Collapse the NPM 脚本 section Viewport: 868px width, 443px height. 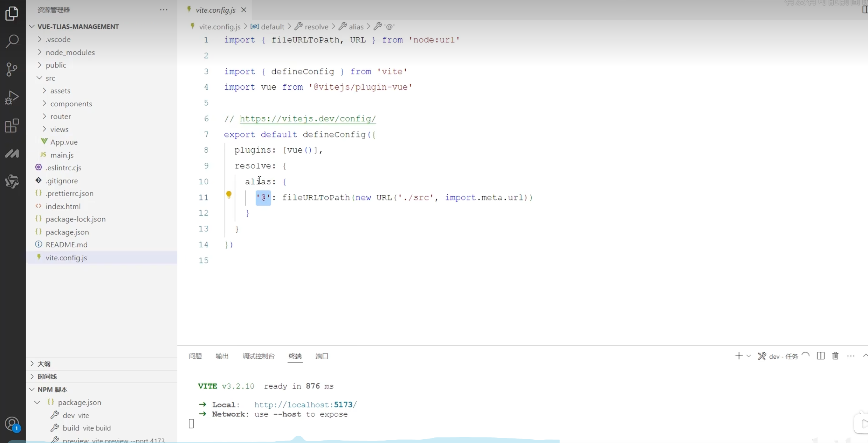coord(32,389)
